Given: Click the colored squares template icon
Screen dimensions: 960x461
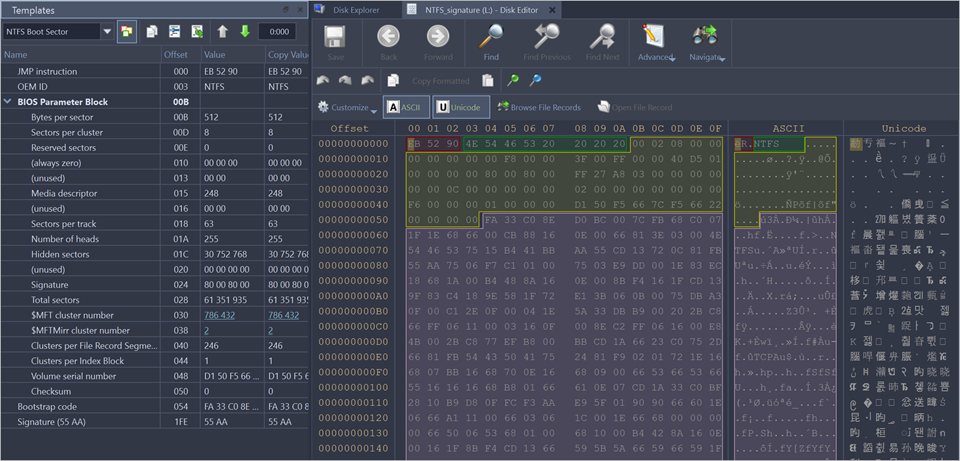Looking at the screenshot, I should [127, 31].
